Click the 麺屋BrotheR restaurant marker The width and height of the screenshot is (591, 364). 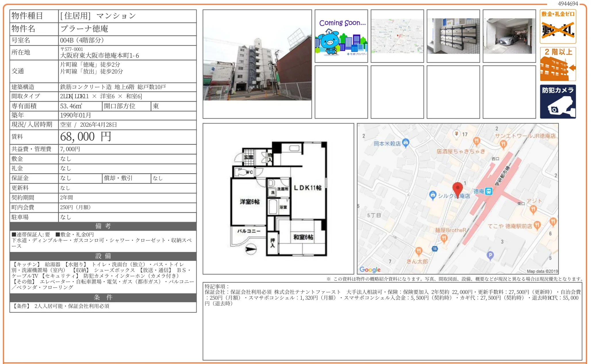pos(444,238)
